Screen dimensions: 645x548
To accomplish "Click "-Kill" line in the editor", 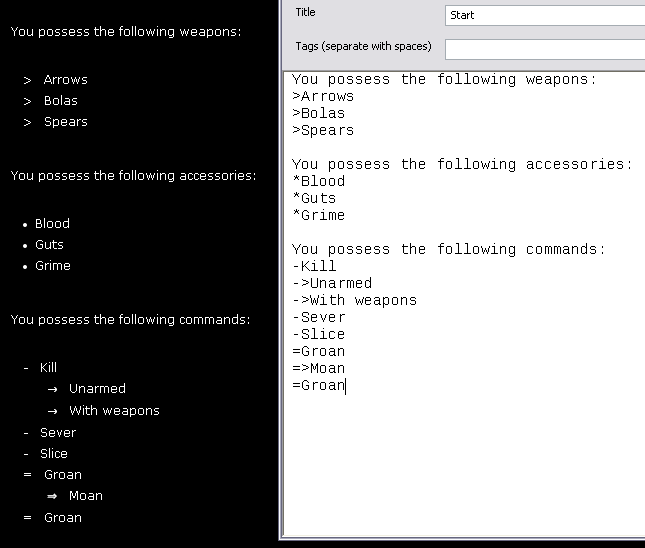I will [314, 267].
